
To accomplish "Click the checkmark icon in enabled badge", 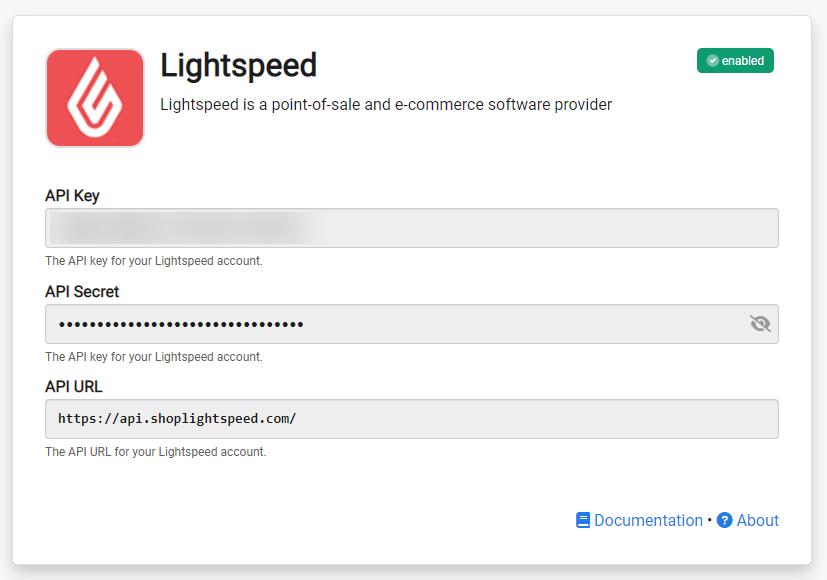I will pos(713,61).
